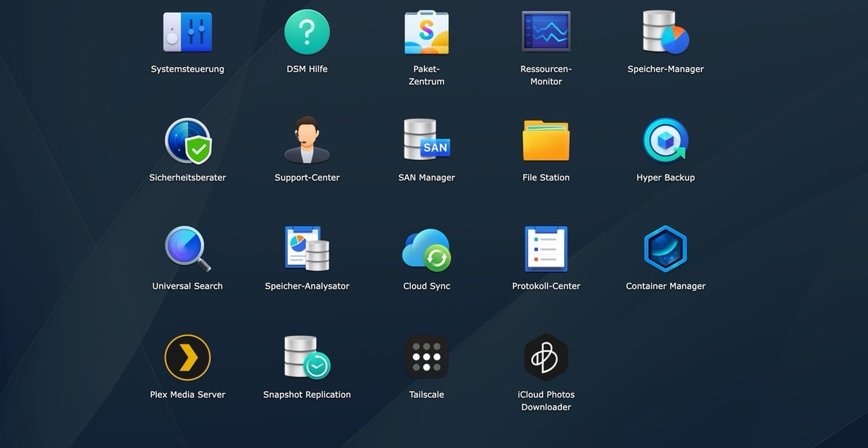868x448 pixels.
Task: Open Sicherheitsberater security advisor
Action: [187, 140]
